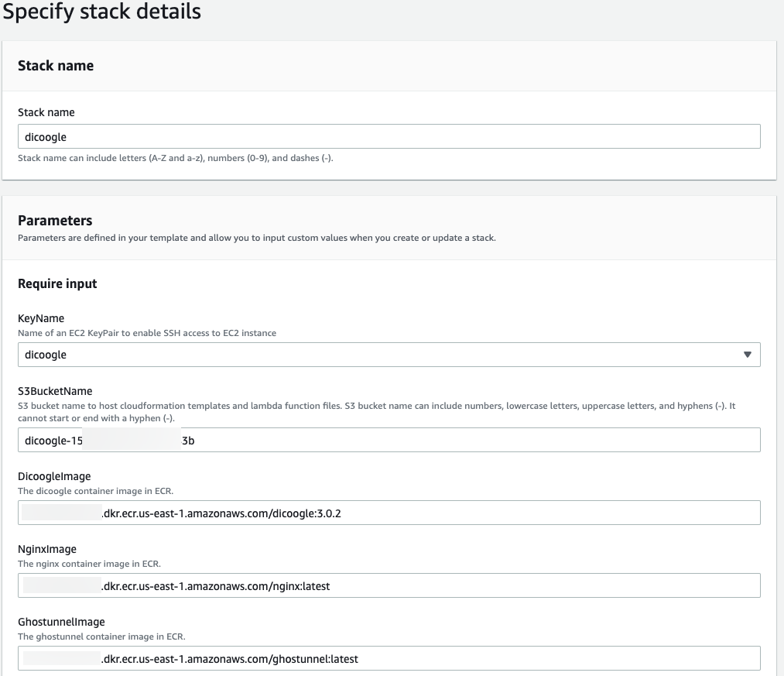The height and width of the screenshot is (676, 784).
Task: Click the Specify stack details heading
Action: click(x=101, y=12)
